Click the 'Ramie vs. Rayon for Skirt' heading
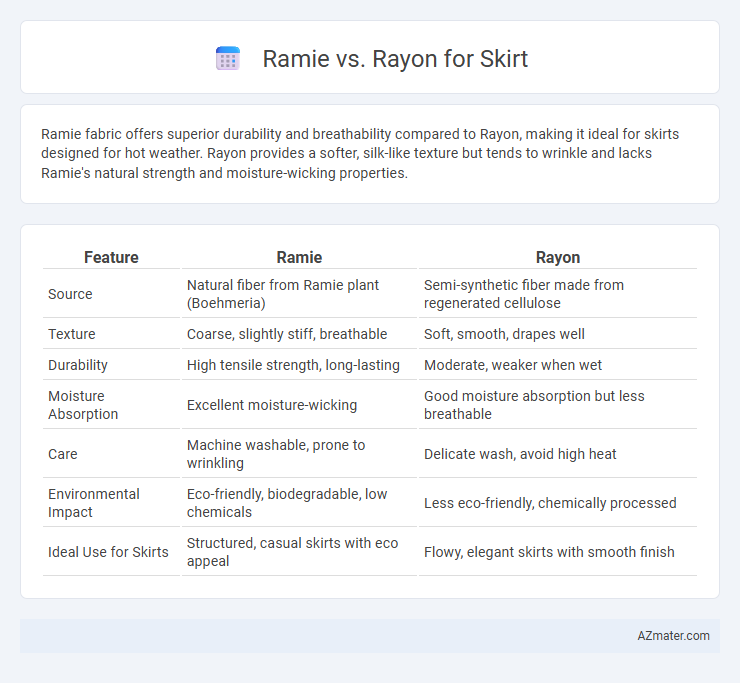The width and height of the screenshot is (740, 683). coord(395,59)
